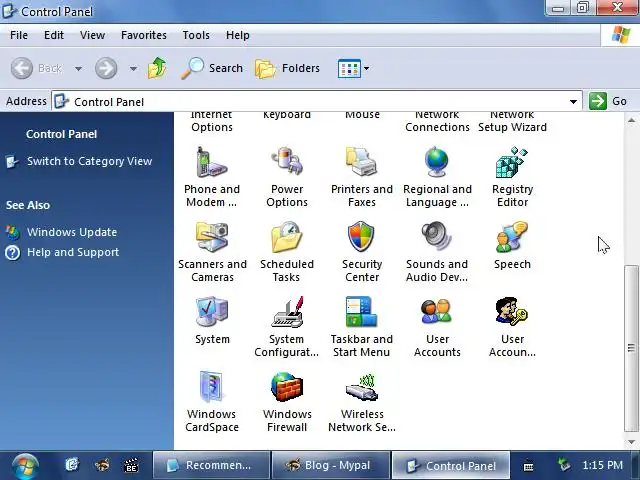Open Security Center shield icon
Viewport: 640px width, 480px height.
[361, 236]
